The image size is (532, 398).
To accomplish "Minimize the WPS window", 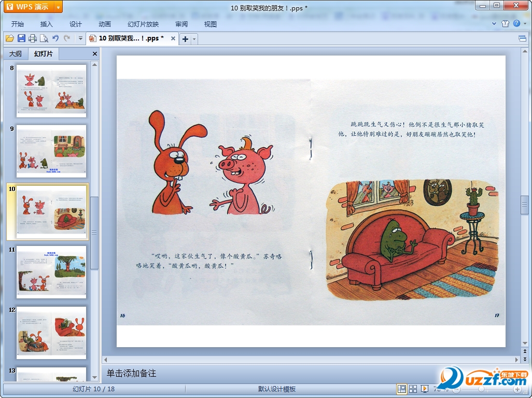I will [483, 5].
